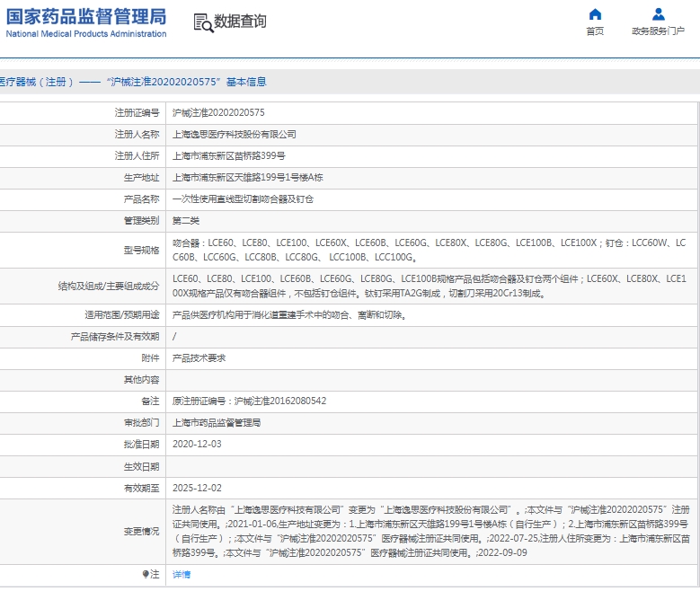Image resolution: width=700 pixels, height=591 pixels.
Task: Click the 其他内容 row label
Action: (141, 379)
